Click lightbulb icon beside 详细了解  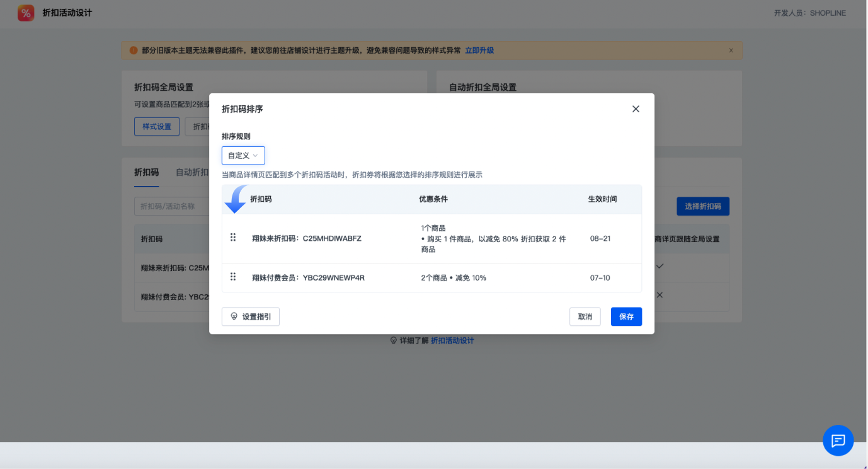coord(394,340)
